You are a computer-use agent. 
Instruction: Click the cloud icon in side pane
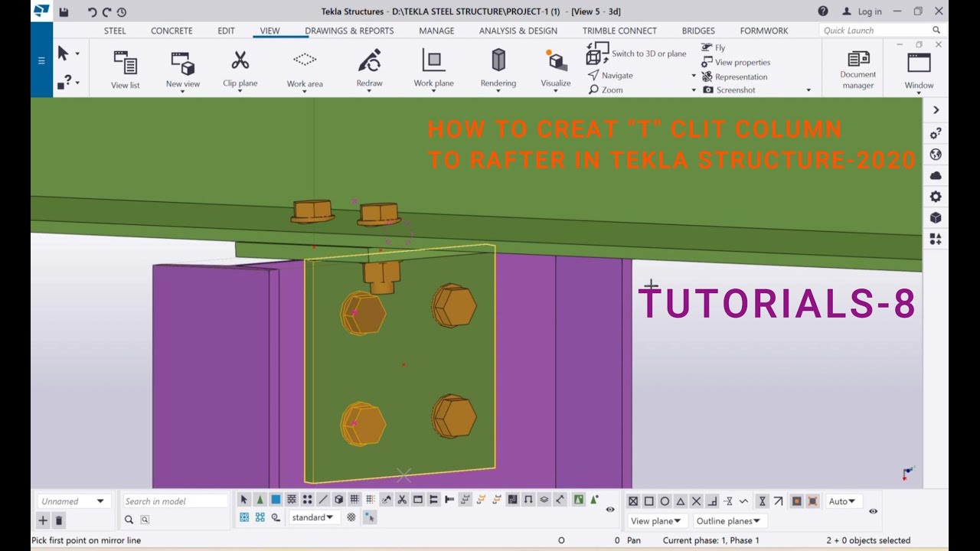(x=936, y=175)
